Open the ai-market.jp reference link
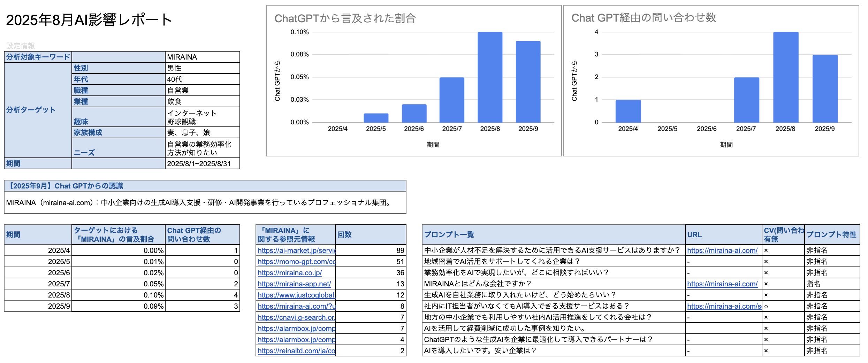868x363 pixels. [x=296, y=250]
